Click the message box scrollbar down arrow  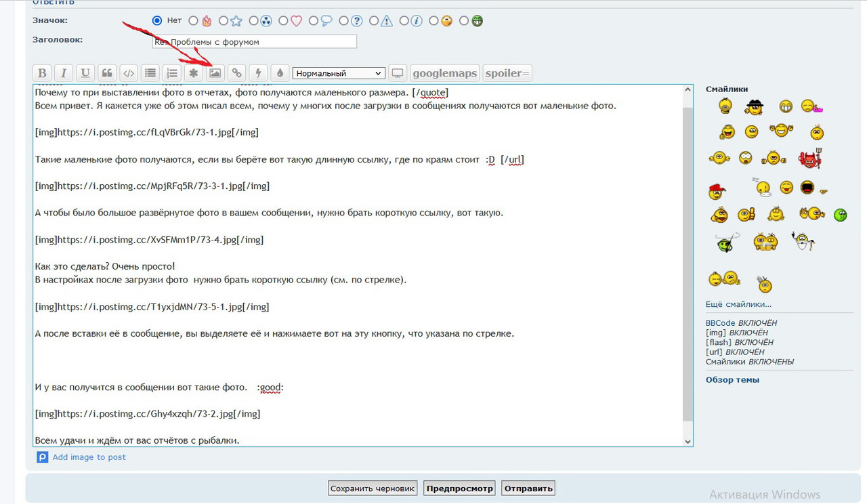pos(688,441)
